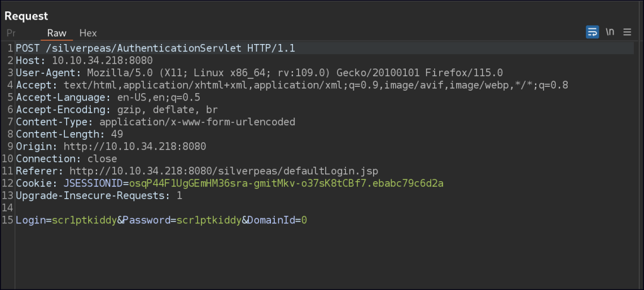Switch to the Raw tab

[57, 33]
